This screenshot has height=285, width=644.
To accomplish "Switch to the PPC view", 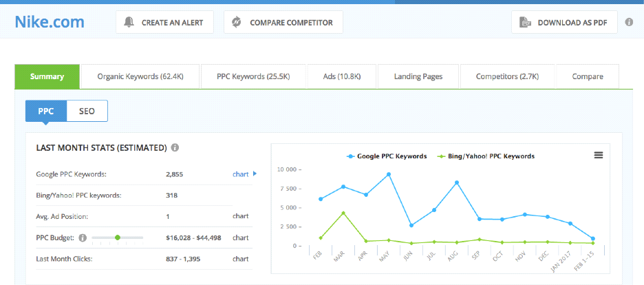I will (x=46, y=111).
